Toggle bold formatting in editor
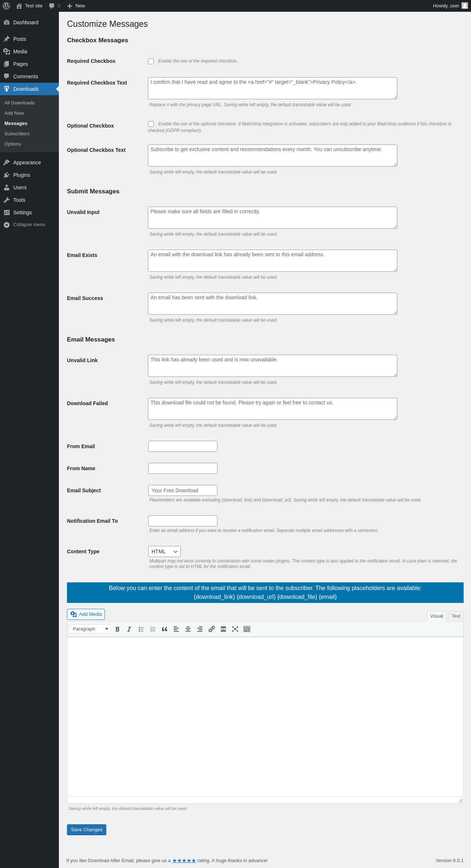471x868 pixels. pos(117,629)
